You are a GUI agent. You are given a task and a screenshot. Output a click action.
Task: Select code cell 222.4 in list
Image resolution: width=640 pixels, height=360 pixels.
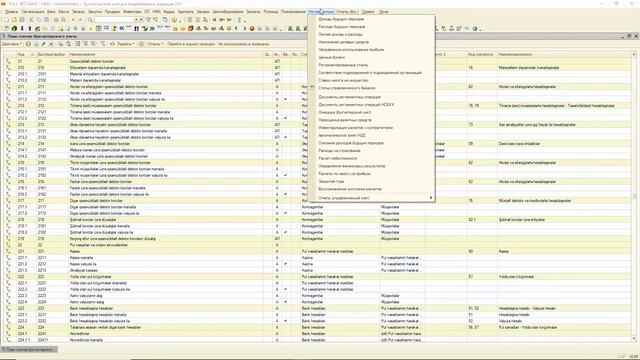pos(26,302)
